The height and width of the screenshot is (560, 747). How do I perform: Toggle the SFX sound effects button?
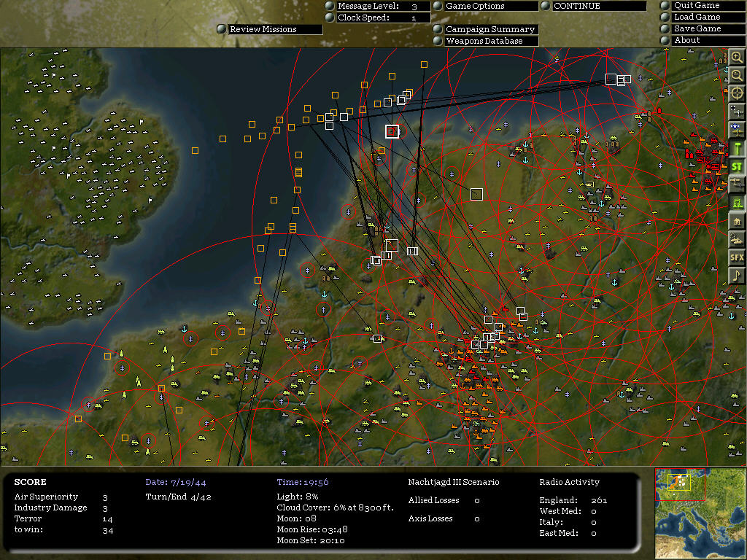[x=737, y=257]
